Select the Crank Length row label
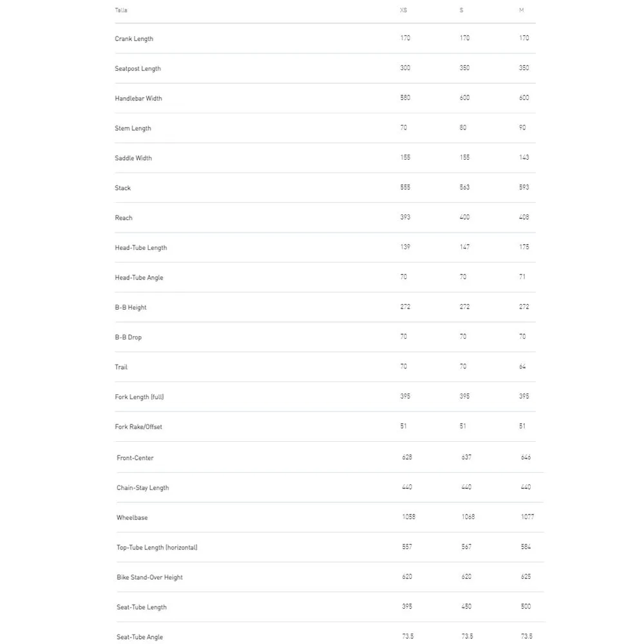Viewport: 644px width, 644px height. [x=134, y=39]
